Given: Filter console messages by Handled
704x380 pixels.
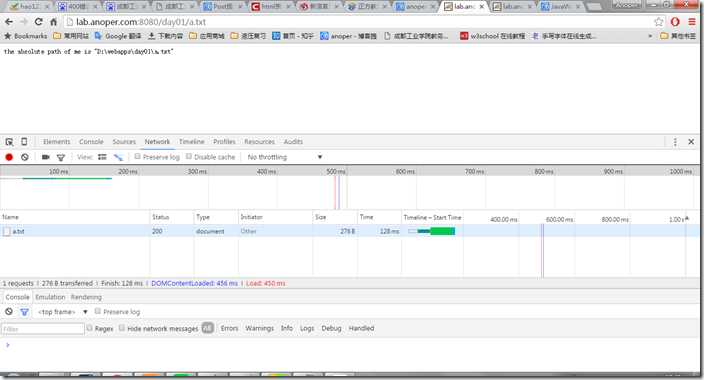Looking at the screenshot, I should coord(361,328).
